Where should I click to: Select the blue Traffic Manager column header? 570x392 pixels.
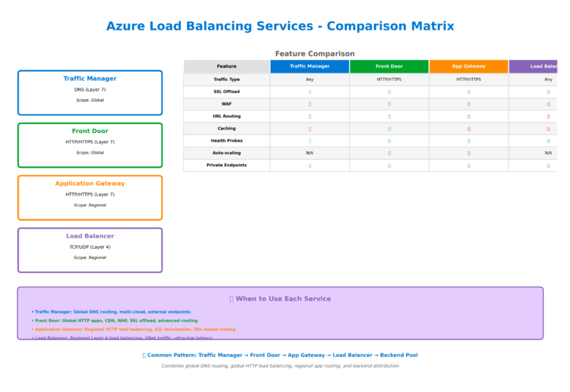pos(309,67)
